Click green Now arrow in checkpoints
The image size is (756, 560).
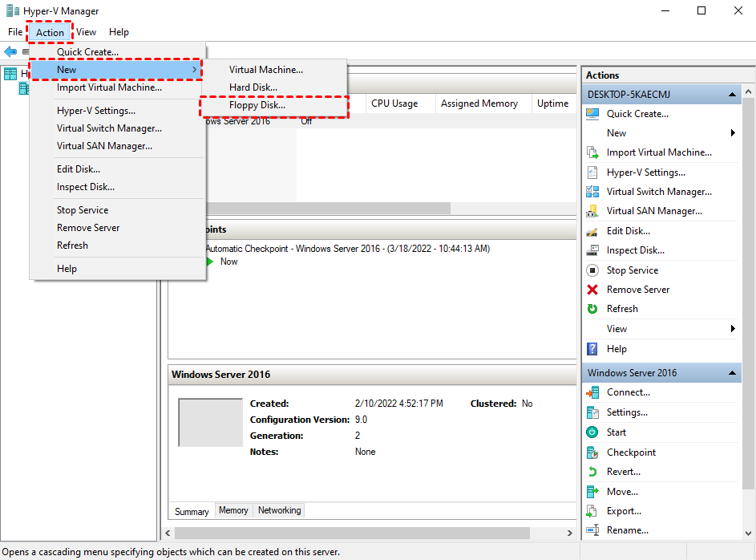[x=210, y=262]
